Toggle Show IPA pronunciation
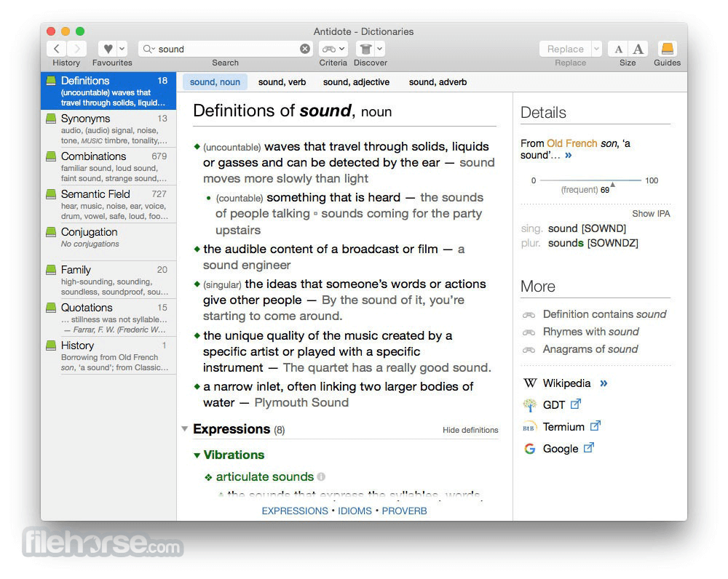Image resolution: width=728 pixels, height=579 pixels. click(651, 213)
